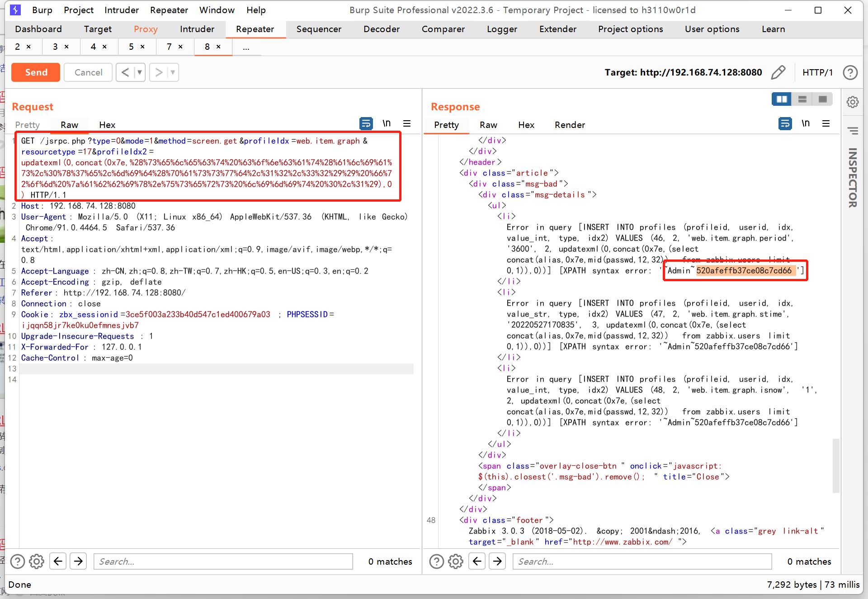Click the pencil icon to edit the target
868x599 pixels.
click(x=778, y=72)
